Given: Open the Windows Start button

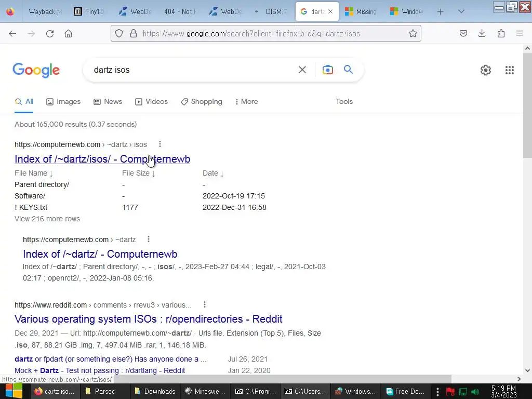Looking at the screenshot, I should tap(14, 391).
